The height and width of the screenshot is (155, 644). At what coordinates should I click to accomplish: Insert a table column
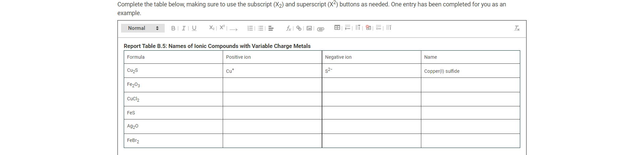tap(358, 28)
